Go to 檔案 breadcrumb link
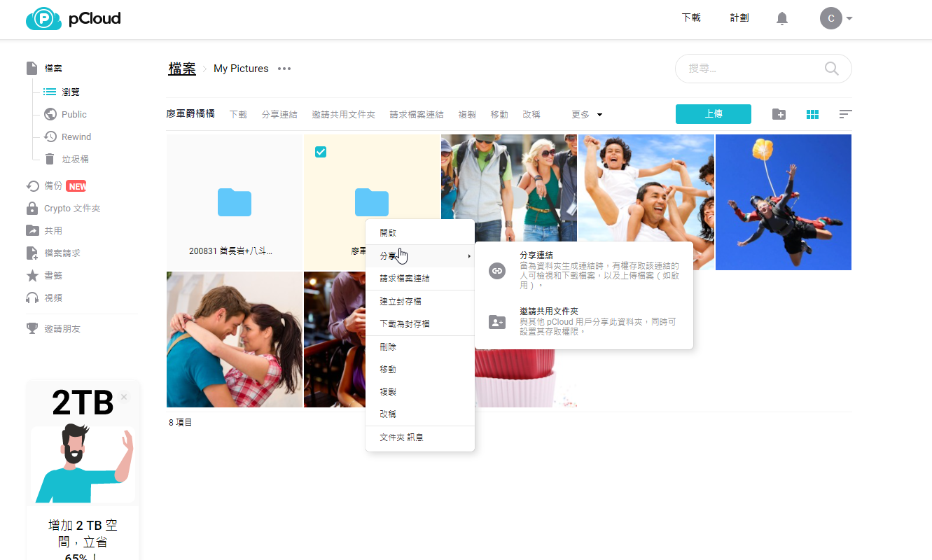 [182, 69]
